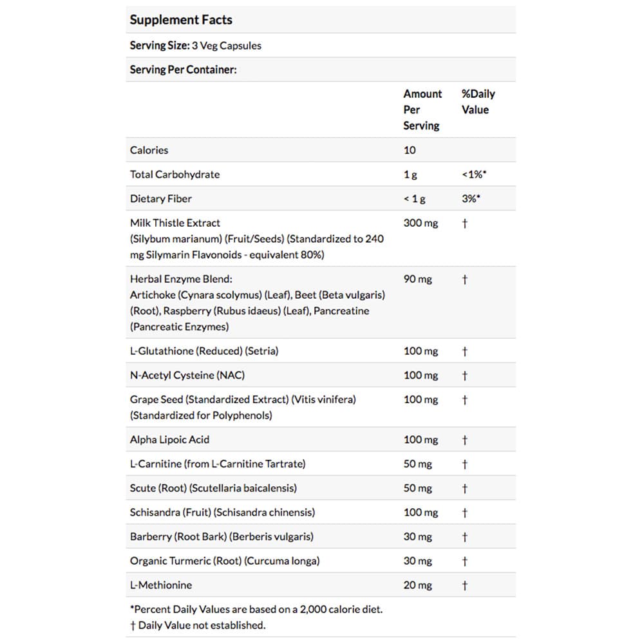Click the dagger symbol beside L-Methionine
This screenshot has width=644, height=644.
pyautogui.click(x=464, y=585)
